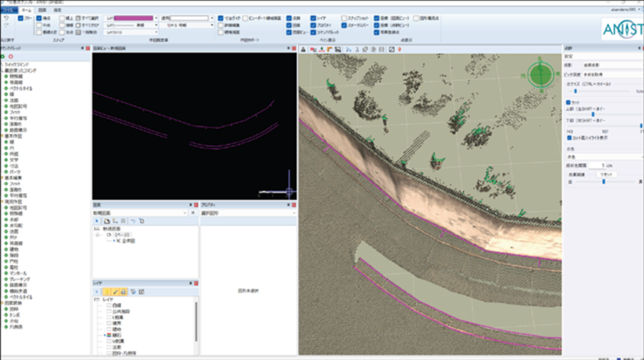Click the orange corner icon in point cloud toolbar
This screenshot has width=644, height=360.
pos(330,49)
